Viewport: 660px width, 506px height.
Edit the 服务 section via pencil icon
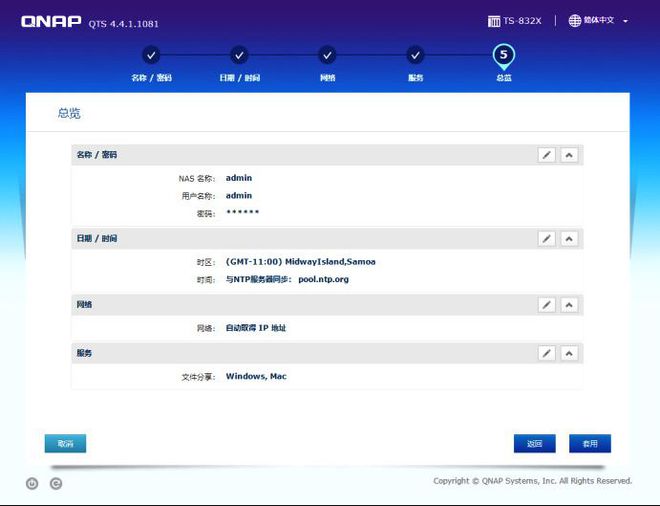(546, 353)
